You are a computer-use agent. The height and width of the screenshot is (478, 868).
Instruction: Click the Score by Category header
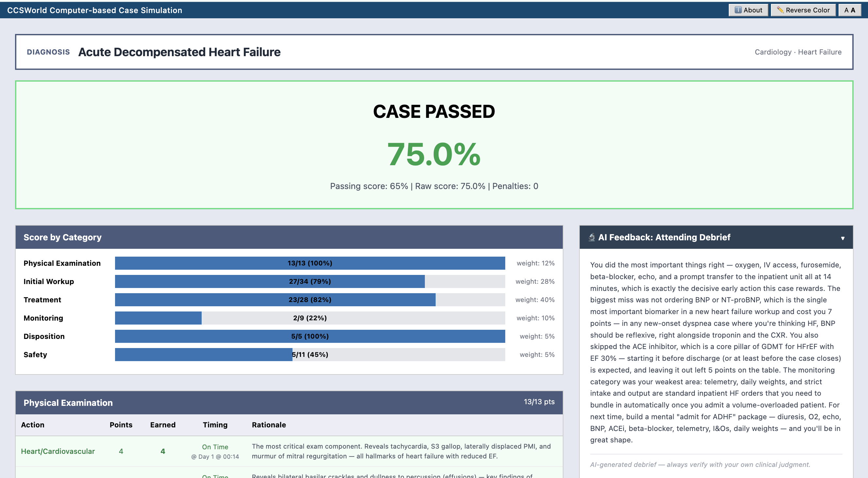(289, 237)
